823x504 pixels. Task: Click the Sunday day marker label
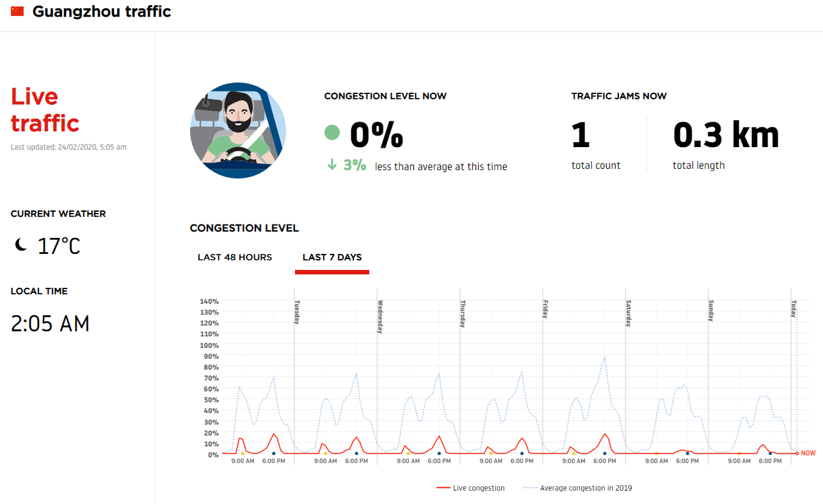711,310
